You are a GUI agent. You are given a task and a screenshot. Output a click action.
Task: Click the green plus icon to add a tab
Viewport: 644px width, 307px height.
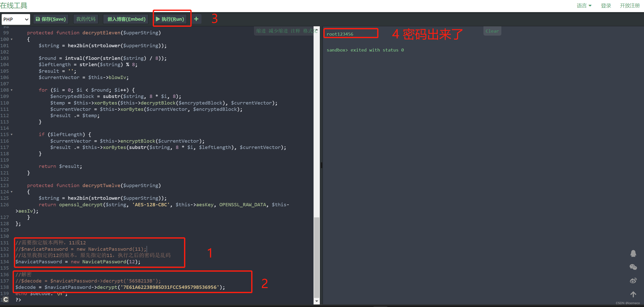click(x=196, y=19)
